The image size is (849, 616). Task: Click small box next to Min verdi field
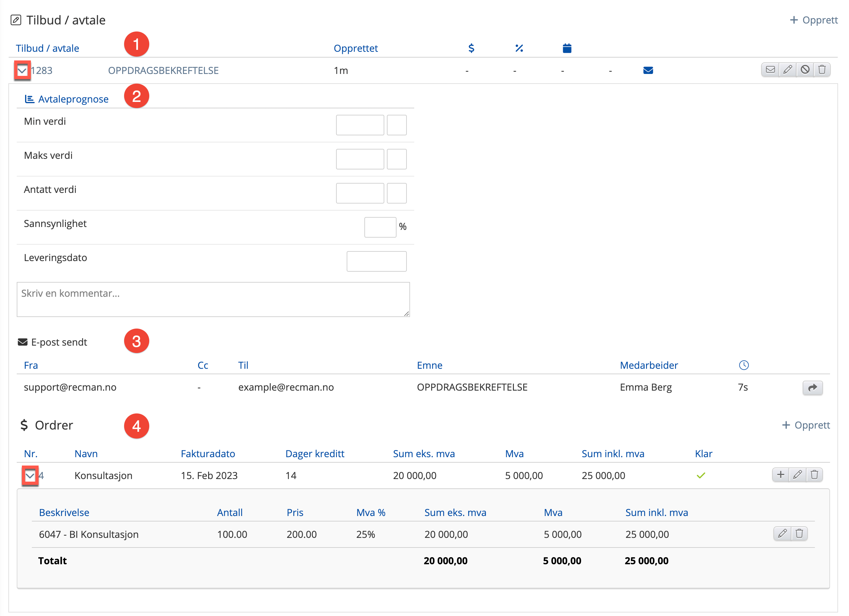[397, 125]
